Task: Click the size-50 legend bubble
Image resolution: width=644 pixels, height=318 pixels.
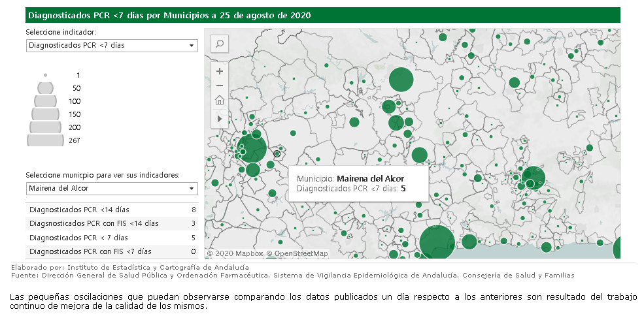Action: tap(45, 88)
